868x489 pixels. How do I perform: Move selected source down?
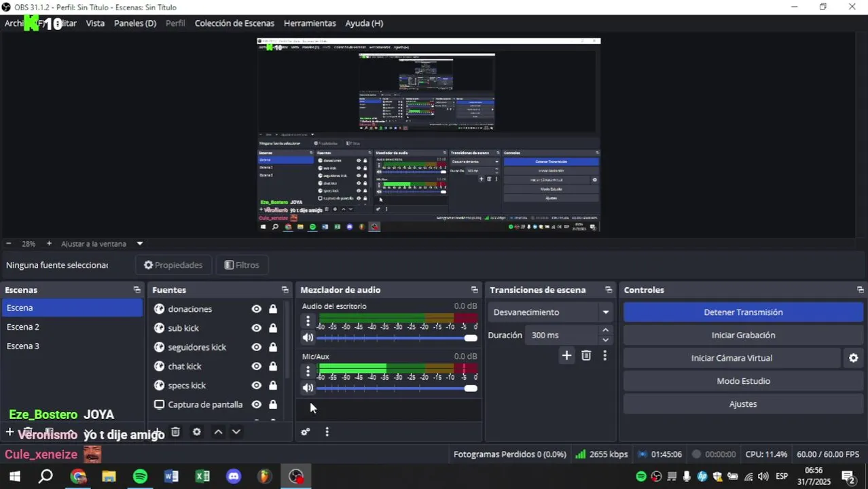pyautogui.click(x=236, y=432)
